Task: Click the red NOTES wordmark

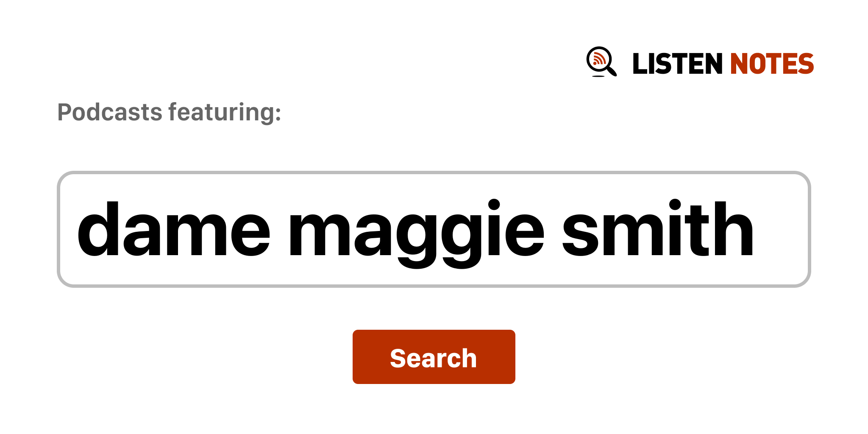Action: 772,64
